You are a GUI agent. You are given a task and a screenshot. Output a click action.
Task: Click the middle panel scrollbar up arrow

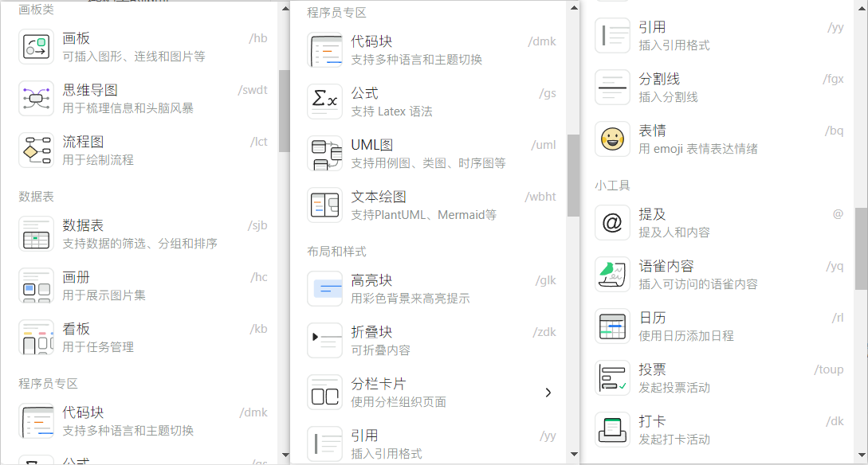tap(574, 8)
